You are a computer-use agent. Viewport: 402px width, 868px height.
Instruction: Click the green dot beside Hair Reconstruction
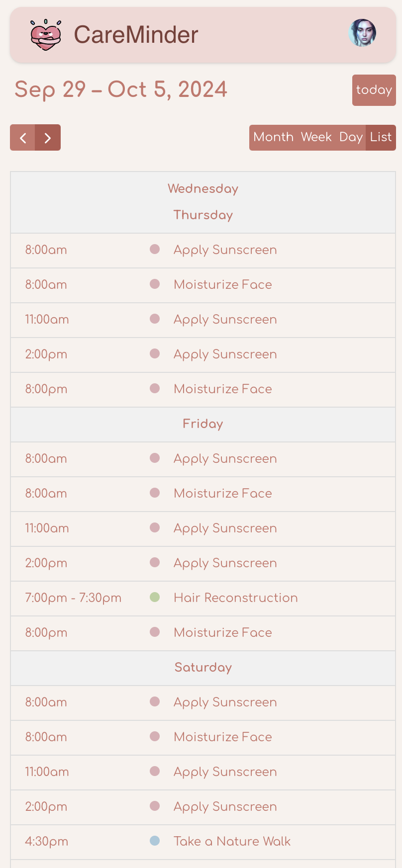[x=155, y=597]
